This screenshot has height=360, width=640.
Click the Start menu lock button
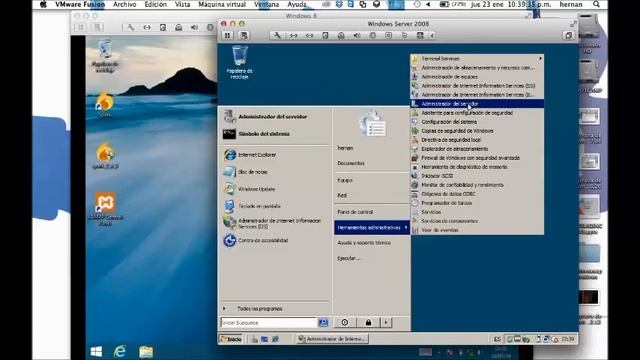coord(368,322)
